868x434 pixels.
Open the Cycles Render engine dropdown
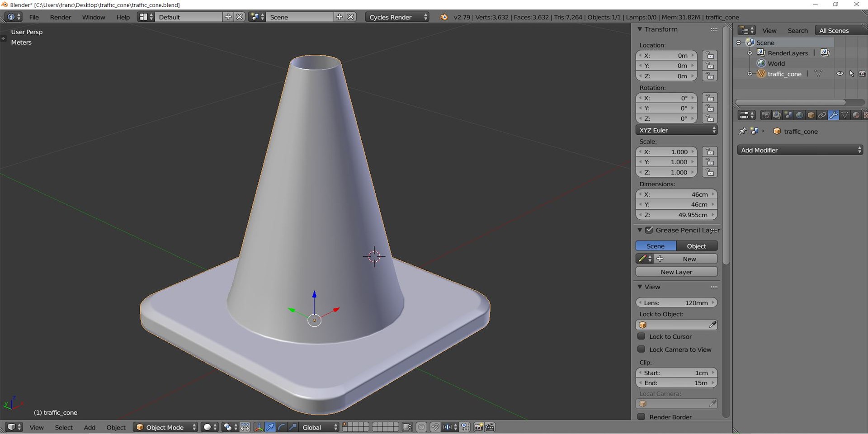(x=397, y=17)
